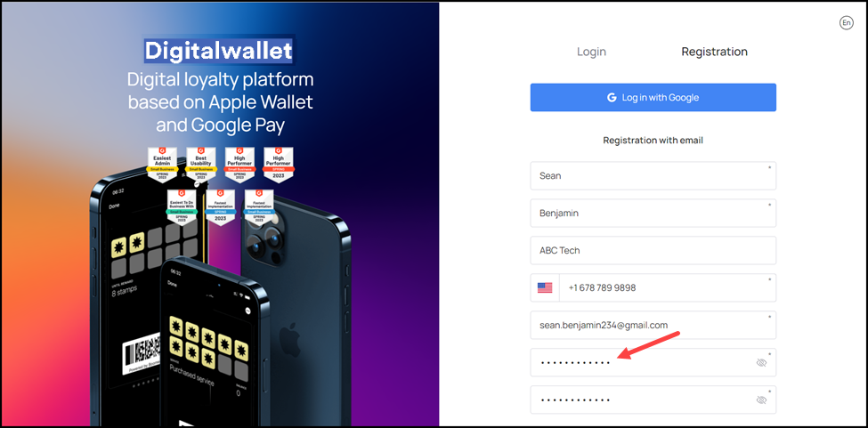Open the En language selector icon

point(846,22)
